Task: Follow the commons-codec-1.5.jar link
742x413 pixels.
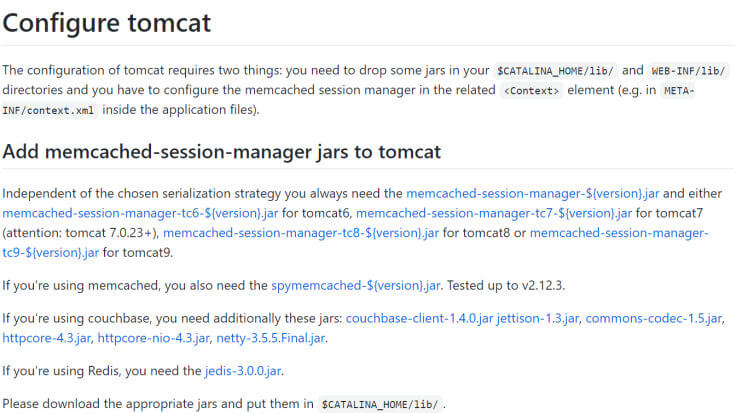Action: pos(654,318)
